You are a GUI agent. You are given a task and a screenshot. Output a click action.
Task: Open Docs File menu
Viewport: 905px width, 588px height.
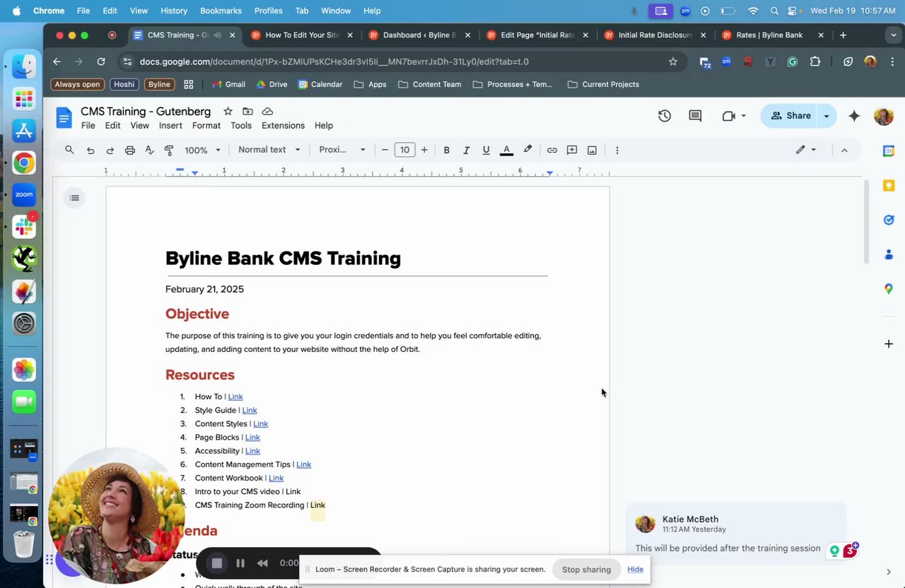click(88, 126)
